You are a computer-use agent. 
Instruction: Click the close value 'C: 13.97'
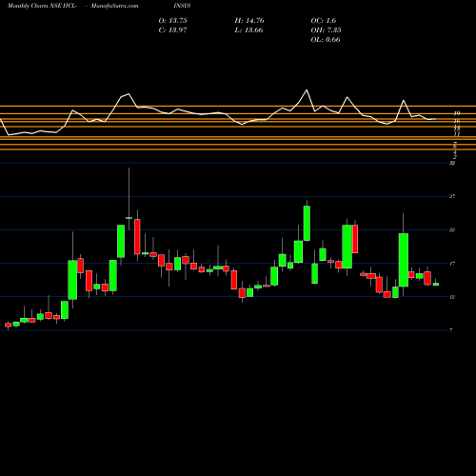(172, 30)
